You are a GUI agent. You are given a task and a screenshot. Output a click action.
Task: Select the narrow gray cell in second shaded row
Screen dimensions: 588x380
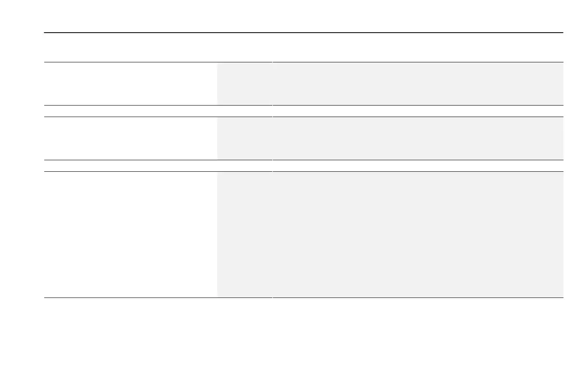[x=244, y=138]
